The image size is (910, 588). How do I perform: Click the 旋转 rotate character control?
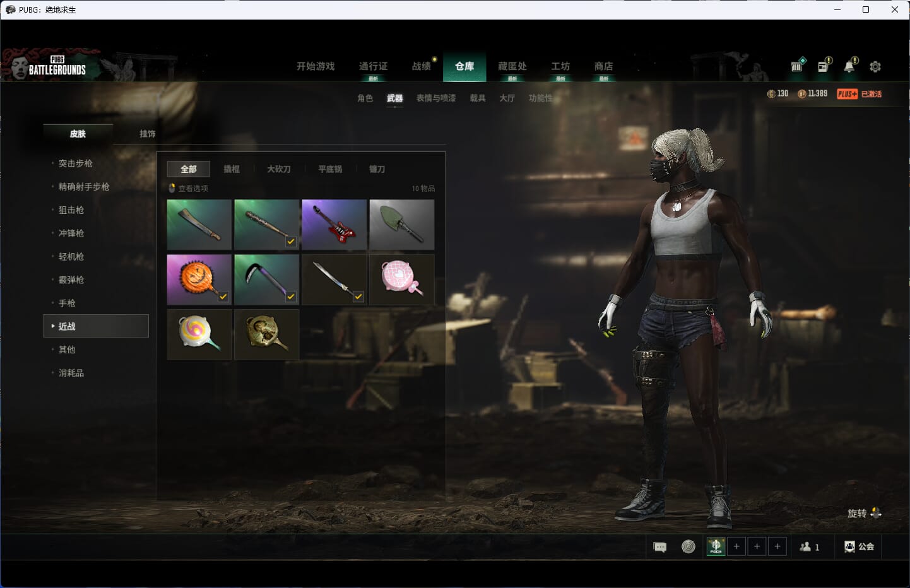865,513
